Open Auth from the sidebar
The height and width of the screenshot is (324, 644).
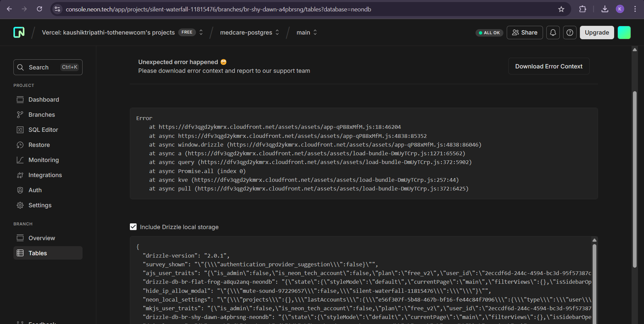click(x=48, y=190)
